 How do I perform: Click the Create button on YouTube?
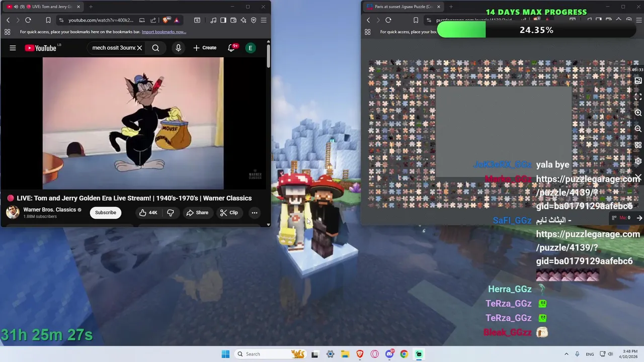205,48
